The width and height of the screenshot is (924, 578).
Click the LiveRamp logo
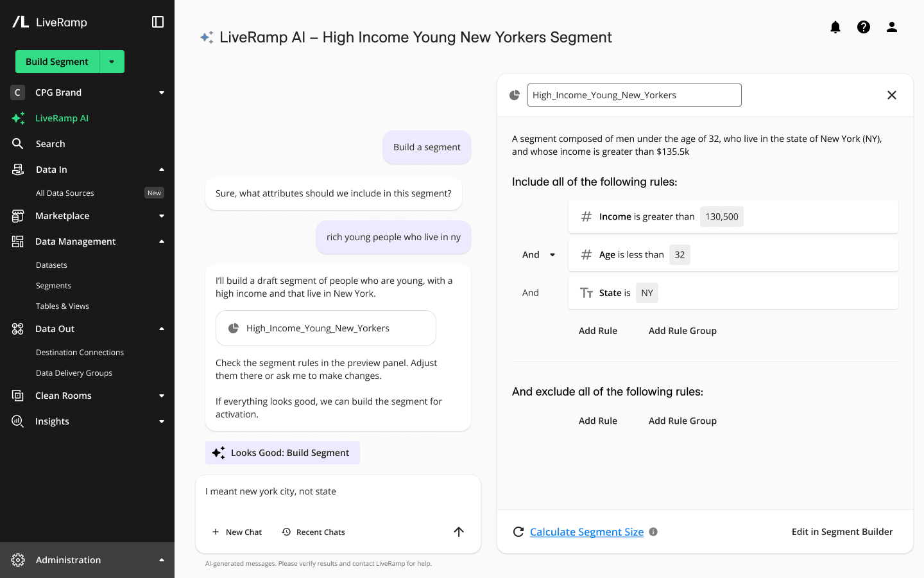tap(49, 22)
